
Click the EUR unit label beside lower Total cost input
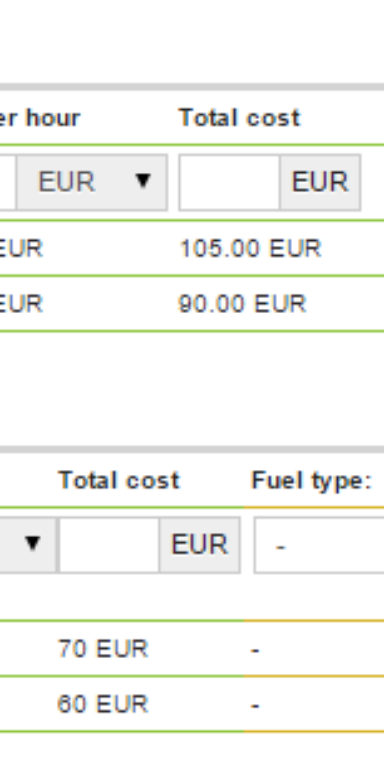point(199,545)
